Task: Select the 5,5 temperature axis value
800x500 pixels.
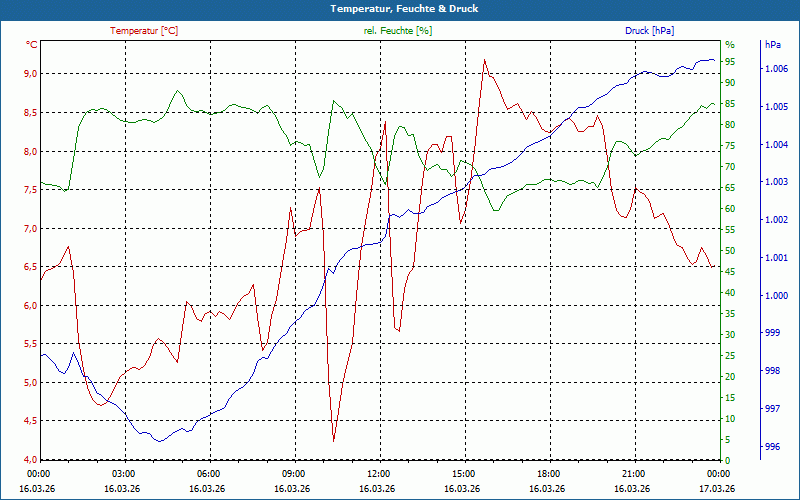Action: [31, 344]
